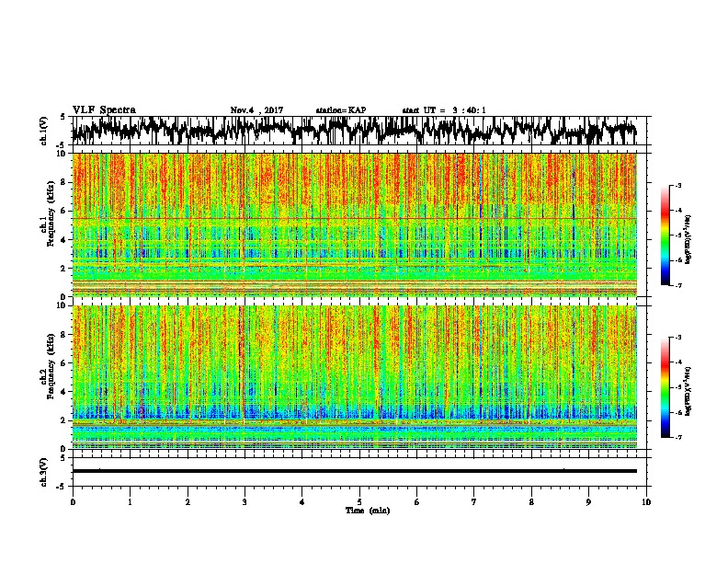Click the time axis tick label "0"
728x563 pixels.
73,502
